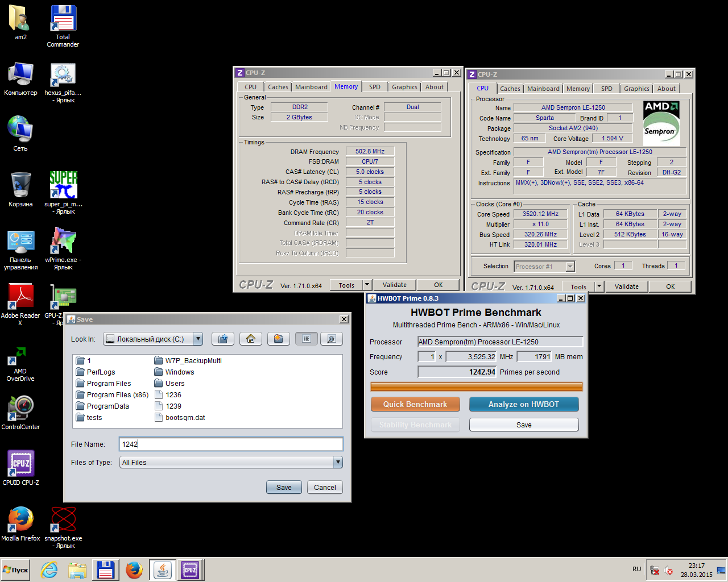Viewport: 728px width, 582px height.
Task: Expand the Look In drive dropdown
Action: coord(198,339)
